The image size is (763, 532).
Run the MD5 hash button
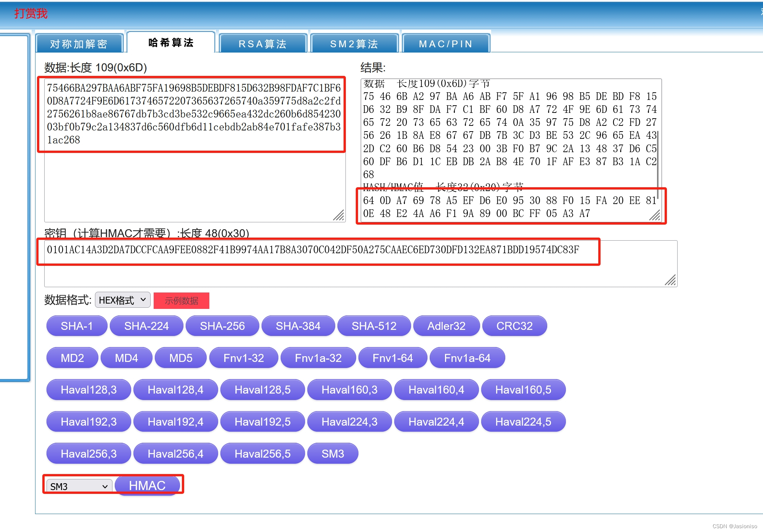pyautogui.click(x=181, y=358)
